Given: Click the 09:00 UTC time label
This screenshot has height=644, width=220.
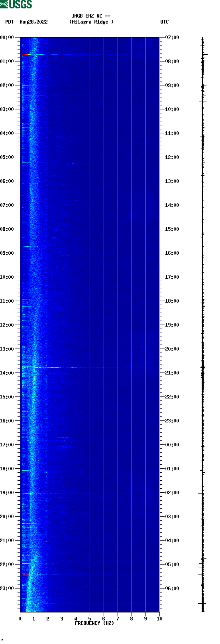Looking at the screenshot, I should (172, 85).
